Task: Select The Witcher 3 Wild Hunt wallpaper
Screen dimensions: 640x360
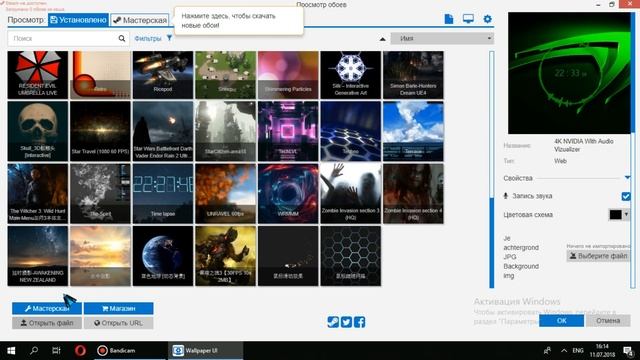Action: (x=38, y=193)
